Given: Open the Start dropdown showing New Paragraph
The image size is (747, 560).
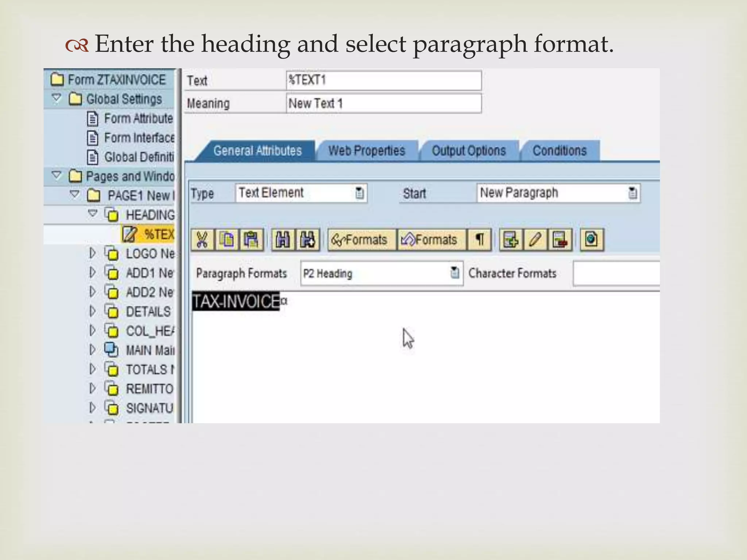Looking at the screenshot, I should point(632,193).
